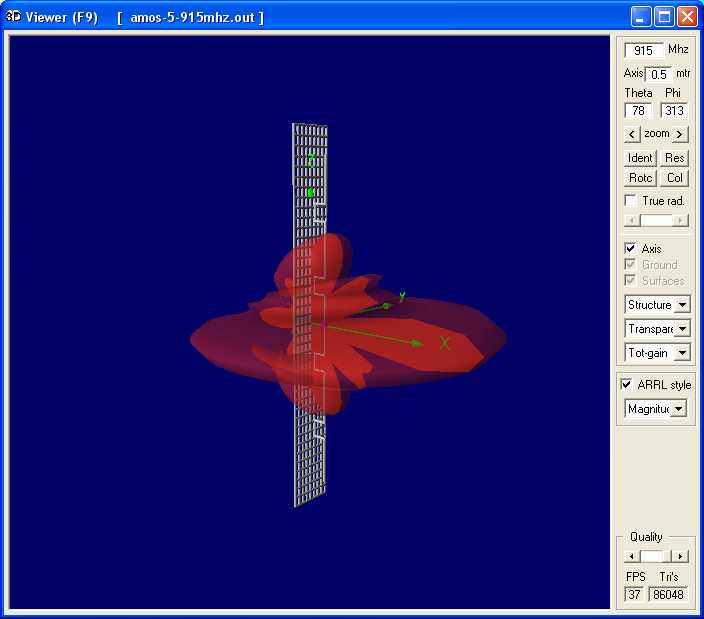Toggle the ARRL style checkbox
The height and width of the screenshot is (619, 704).
(x=627, y=385)
